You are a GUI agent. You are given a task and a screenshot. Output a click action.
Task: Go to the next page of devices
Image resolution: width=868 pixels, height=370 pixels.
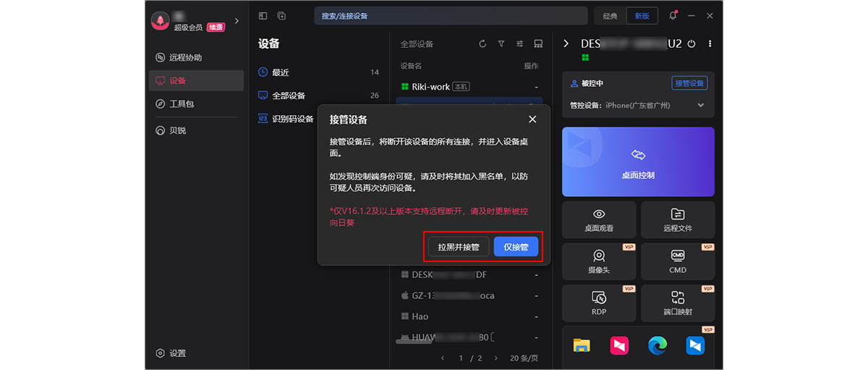[496, 358]
